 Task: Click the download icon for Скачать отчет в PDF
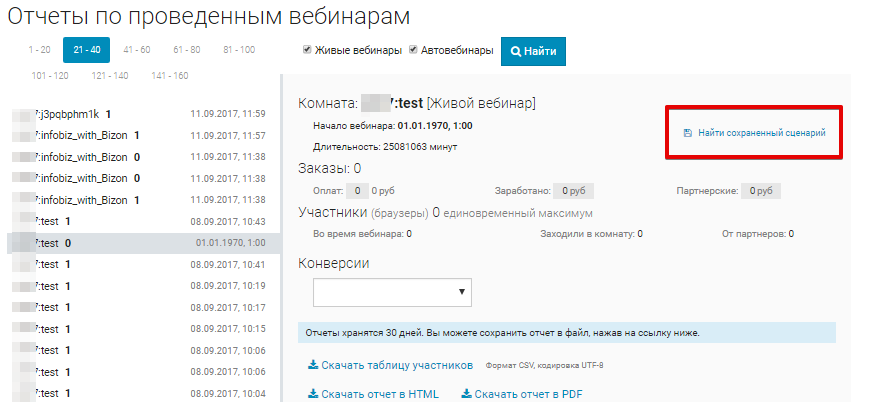click(x=466, y=394)
